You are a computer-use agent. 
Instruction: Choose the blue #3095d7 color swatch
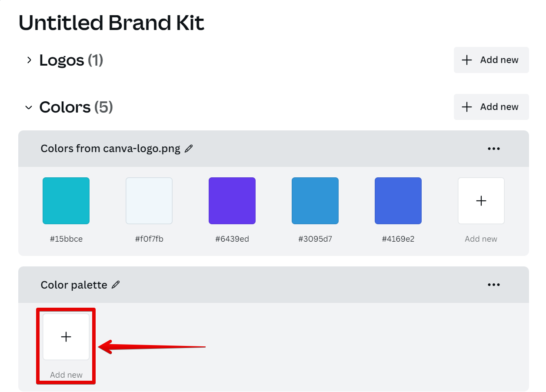(315, 201)
